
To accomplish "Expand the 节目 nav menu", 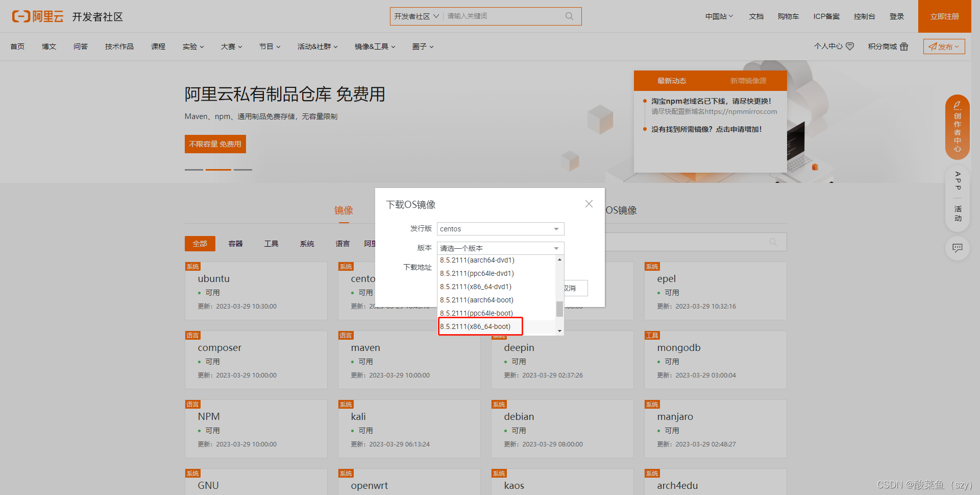I will coord(269,46).
